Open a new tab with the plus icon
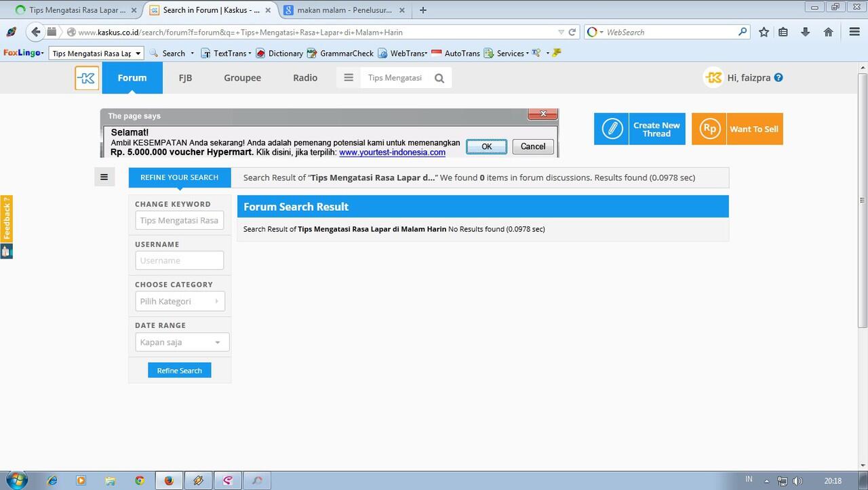The image size is (868, 490). coord(423,10)
